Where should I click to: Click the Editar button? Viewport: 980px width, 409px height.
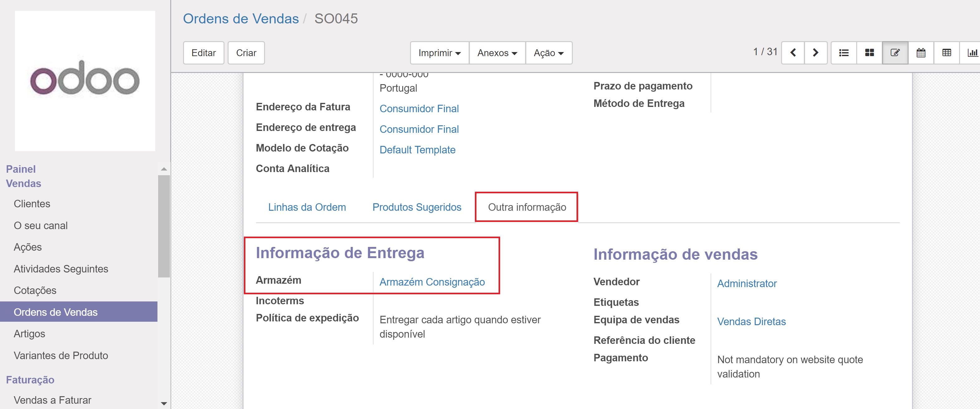point(204,53)
